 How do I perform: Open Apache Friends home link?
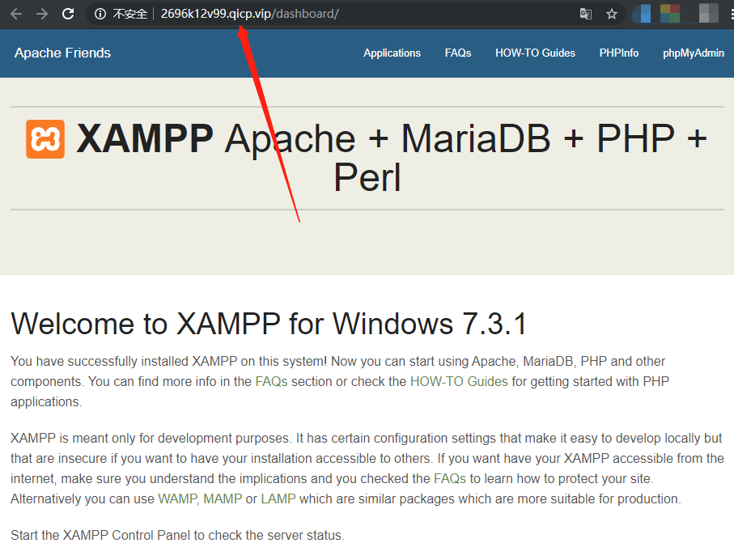point(63,53)
